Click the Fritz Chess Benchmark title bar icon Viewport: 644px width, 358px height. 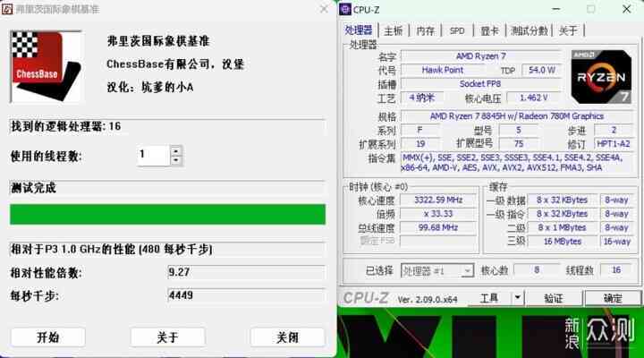(x=7, y=9)
